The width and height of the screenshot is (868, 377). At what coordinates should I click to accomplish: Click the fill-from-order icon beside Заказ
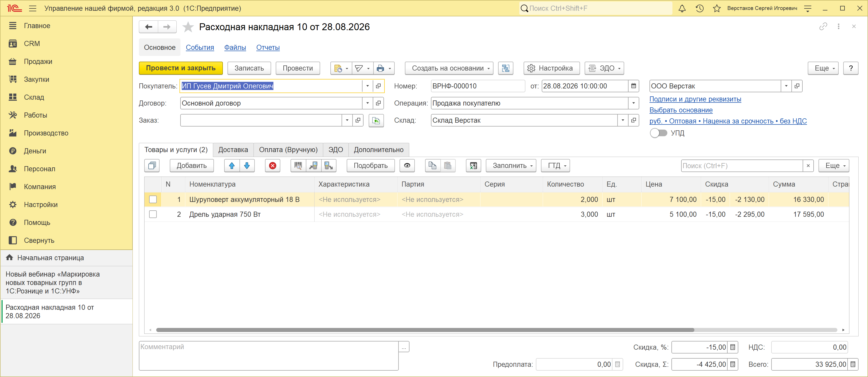(376, 120)
